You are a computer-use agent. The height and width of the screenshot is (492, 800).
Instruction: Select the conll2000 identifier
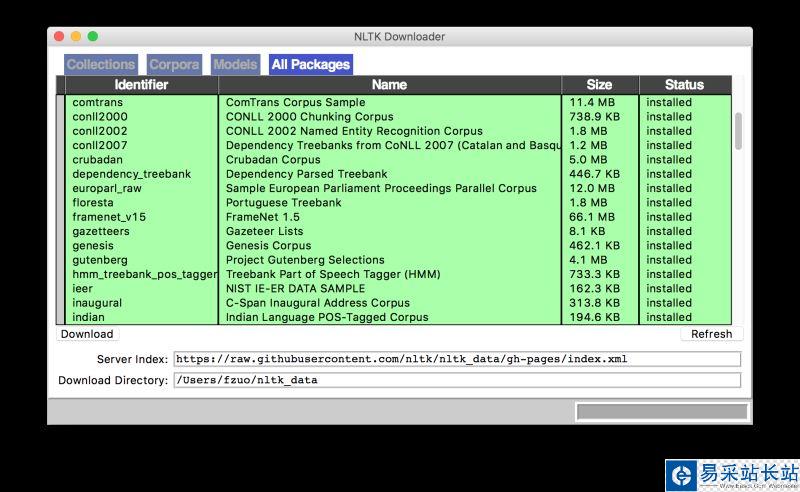tap(100, 116)
